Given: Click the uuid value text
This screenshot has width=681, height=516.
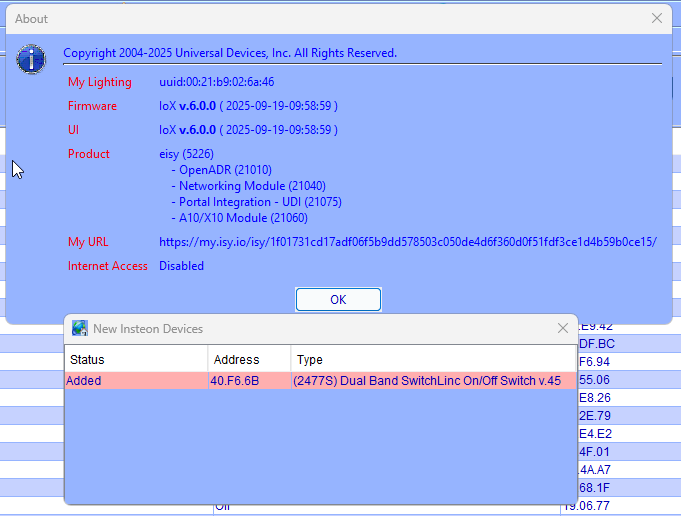Looking at the screenshot, I should pos(216,82).
